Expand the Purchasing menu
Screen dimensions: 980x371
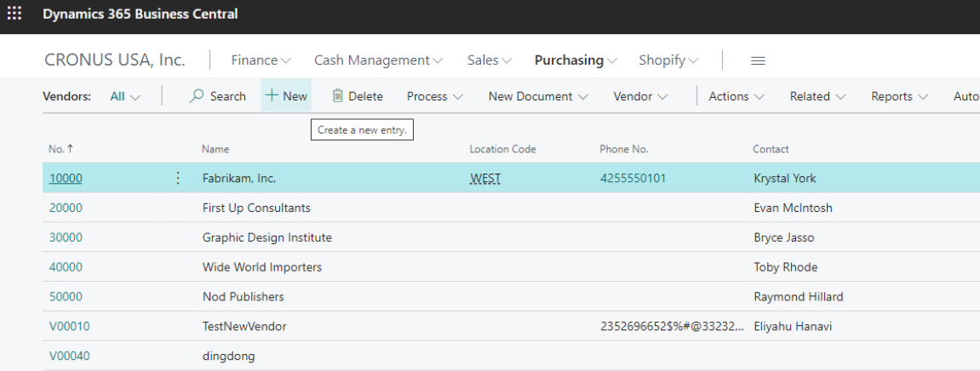576,60
